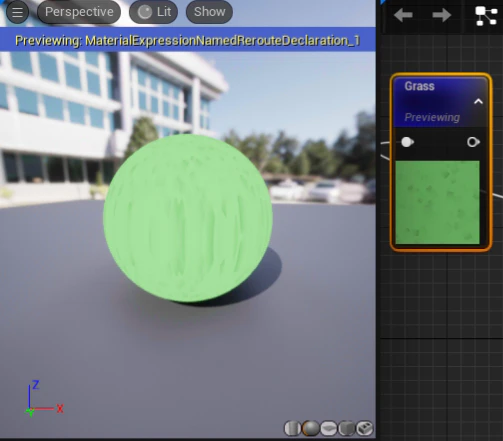Click the green preview sphere in viewport
This screenshot has height=441, width=503.
(x=188, y=218)
